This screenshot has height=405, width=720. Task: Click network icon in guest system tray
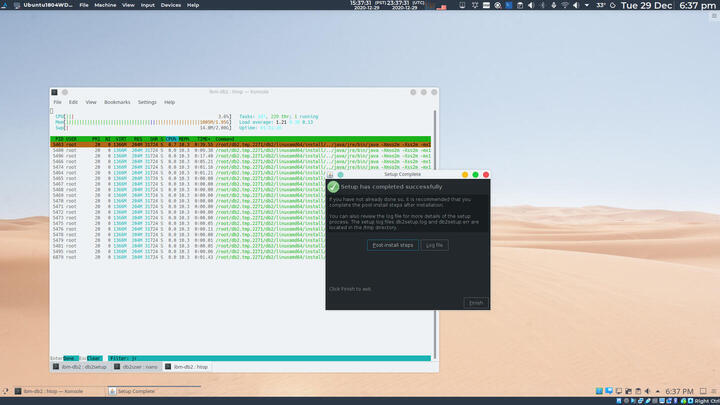coord(619,391)
